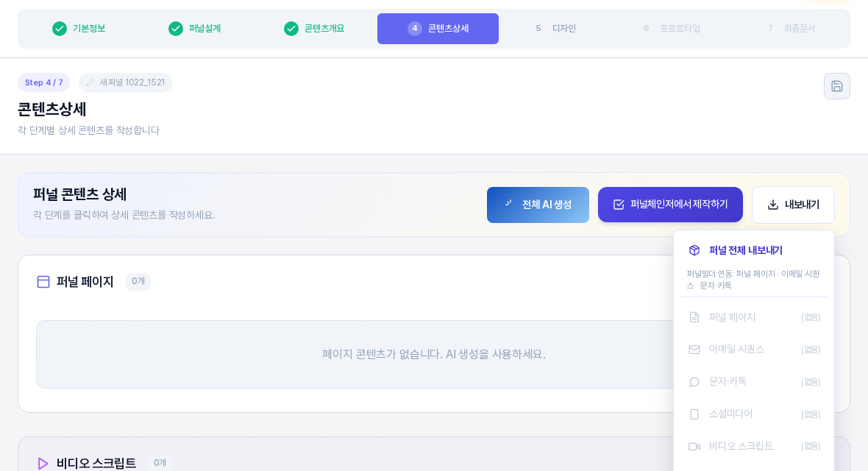Image resolution: width=868 pixels, height=471 pixels.
Task: Click the 퍼널 페이지 section window icon
Action: (x=43, y=282)
